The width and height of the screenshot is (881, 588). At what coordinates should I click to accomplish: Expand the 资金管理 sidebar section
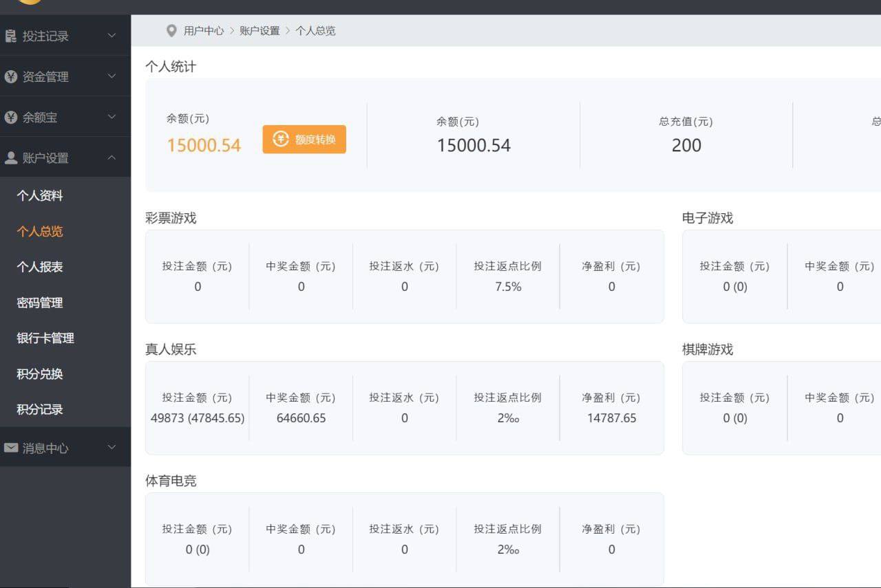[112, 77]
